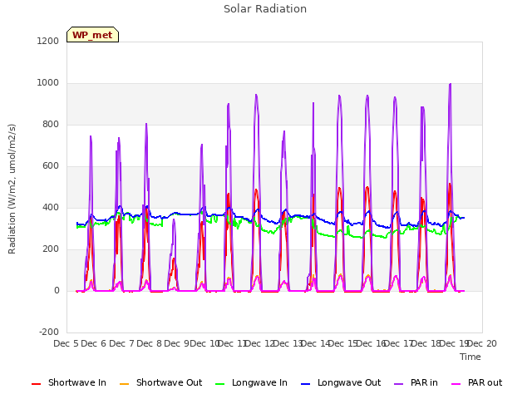This screenshot has width=532, height=399.
Task: Click the Radiation y-axis title
Action: tap(12, 189)
